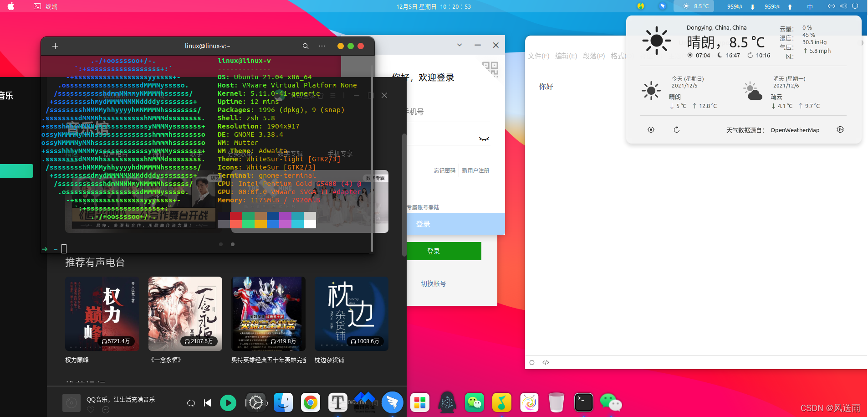Play QQ Music with the green play button

pyautogui.click(x=228, y=402)
